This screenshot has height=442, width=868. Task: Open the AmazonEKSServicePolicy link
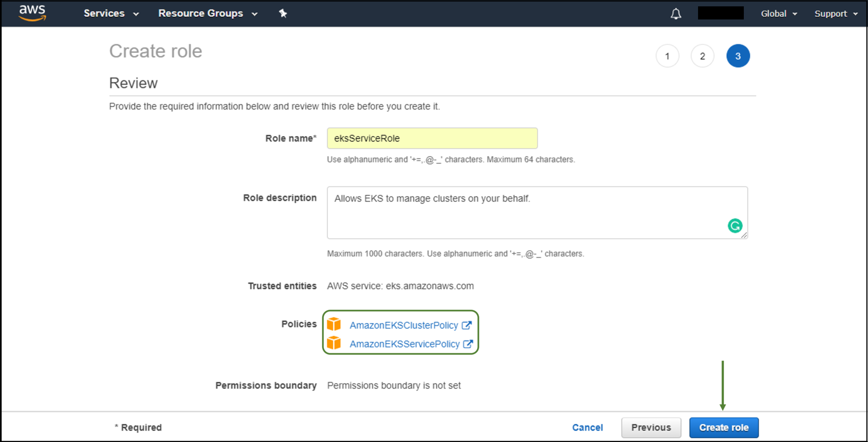coord(404,344)
